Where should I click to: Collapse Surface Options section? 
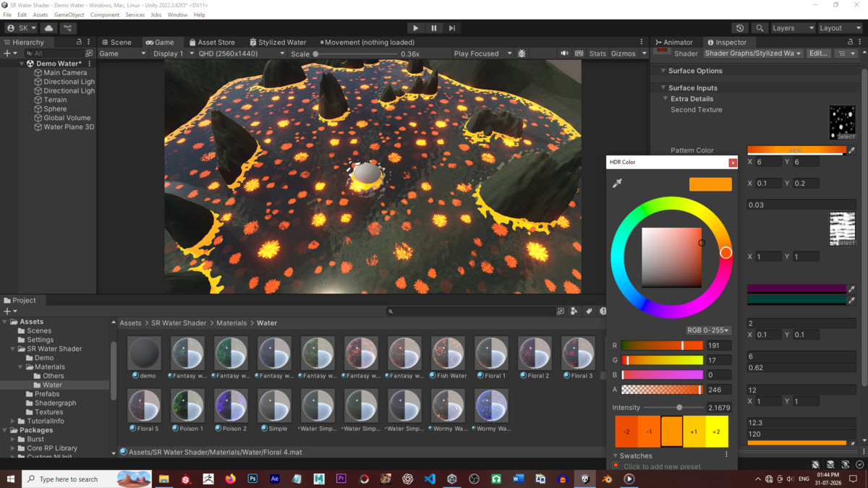(663, 71)
